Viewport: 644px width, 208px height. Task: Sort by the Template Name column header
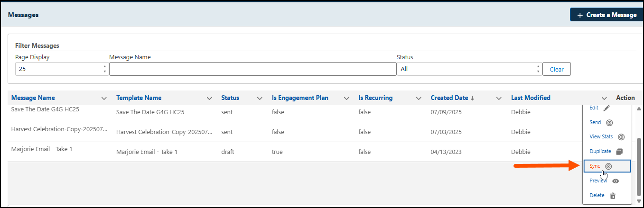139,98
